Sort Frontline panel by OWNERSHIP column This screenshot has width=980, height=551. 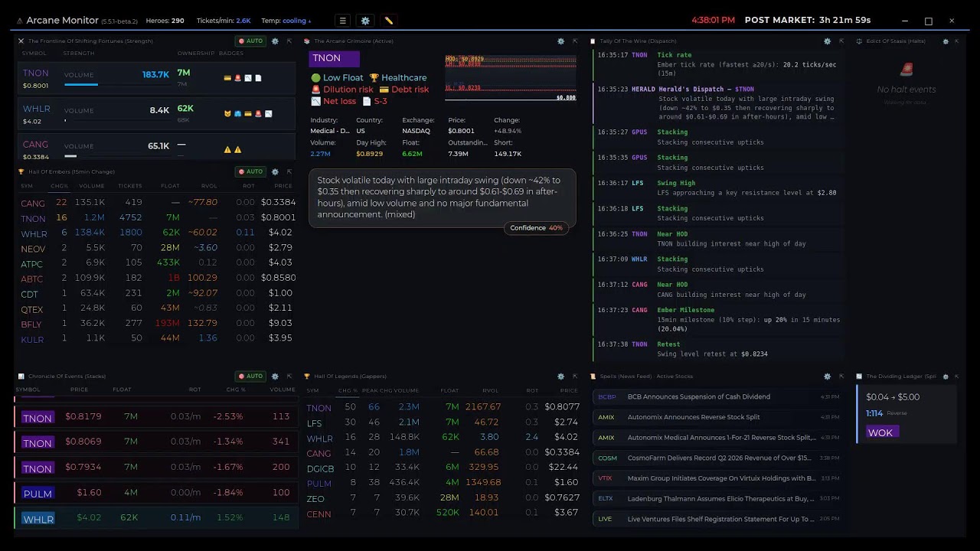tap(196, 54)
